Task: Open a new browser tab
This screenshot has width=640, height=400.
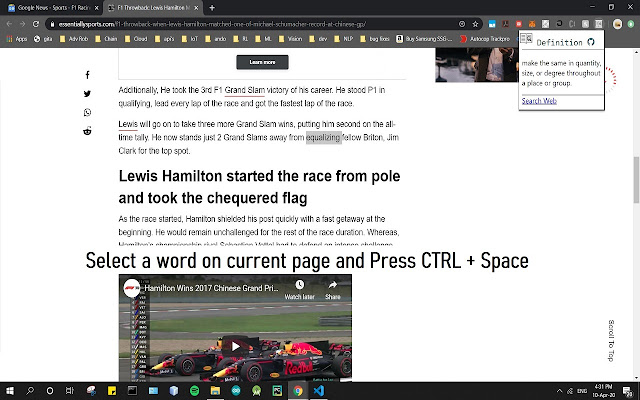Action: coord(212,7)
